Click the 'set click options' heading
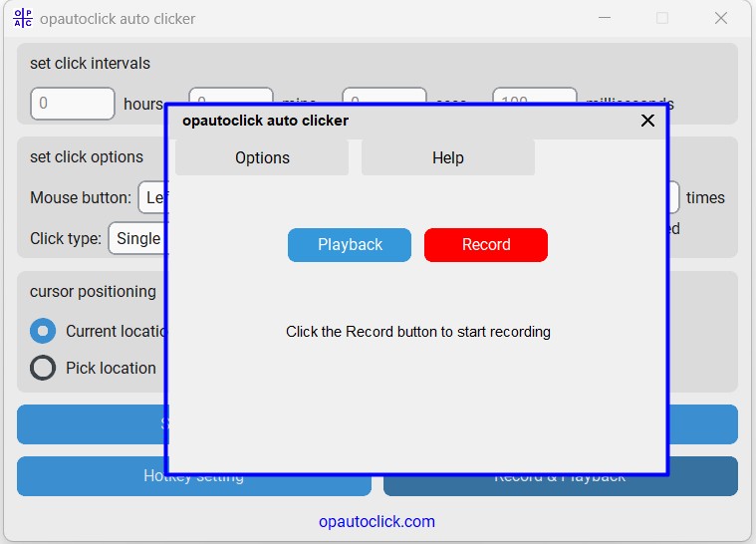The width and height of the screenshot is (756, 544). click(x=87, y=156)
